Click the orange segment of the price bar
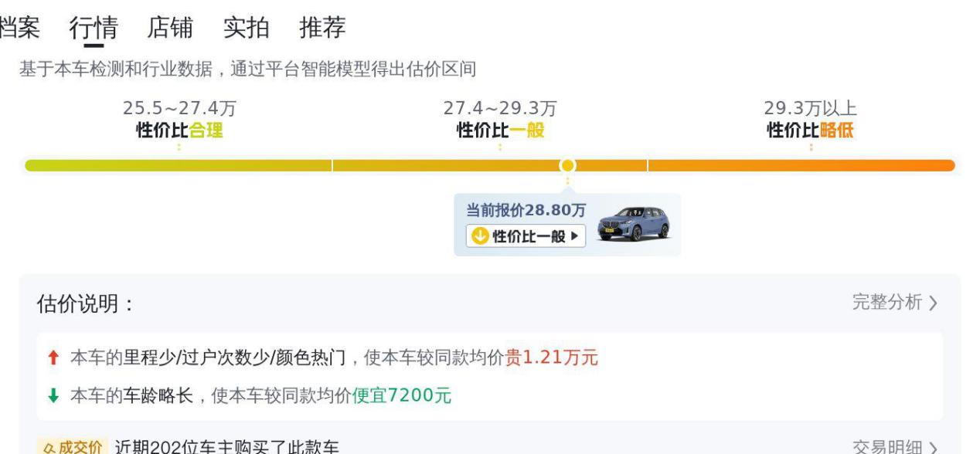The image size is (980, 454). point(801,165)
